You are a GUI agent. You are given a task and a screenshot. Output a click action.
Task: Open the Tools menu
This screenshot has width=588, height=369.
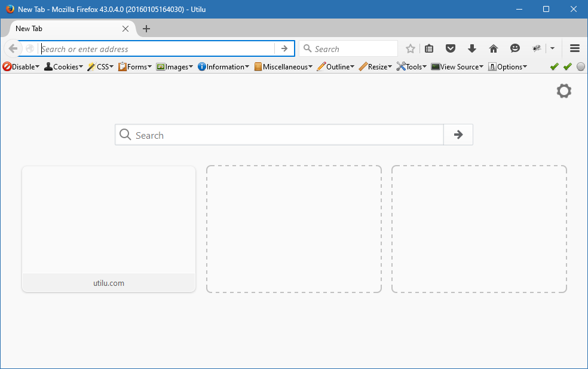click(411, 67)
